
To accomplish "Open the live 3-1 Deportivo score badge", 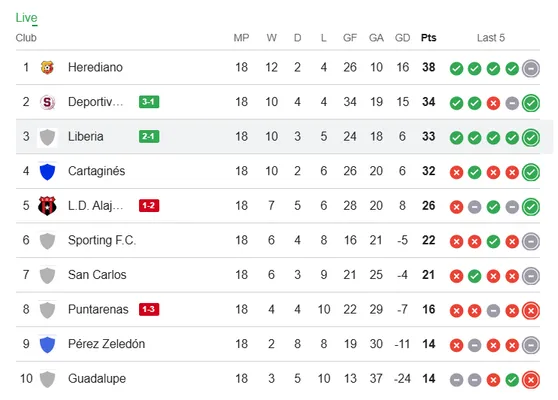I will (x=149, y=102).
